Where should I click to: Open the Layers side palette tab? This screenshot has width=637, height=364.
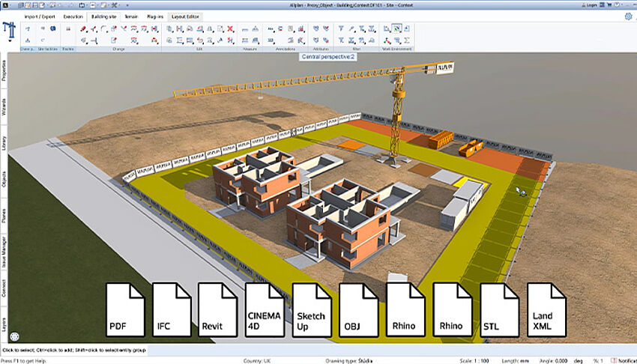coord(4,324)
